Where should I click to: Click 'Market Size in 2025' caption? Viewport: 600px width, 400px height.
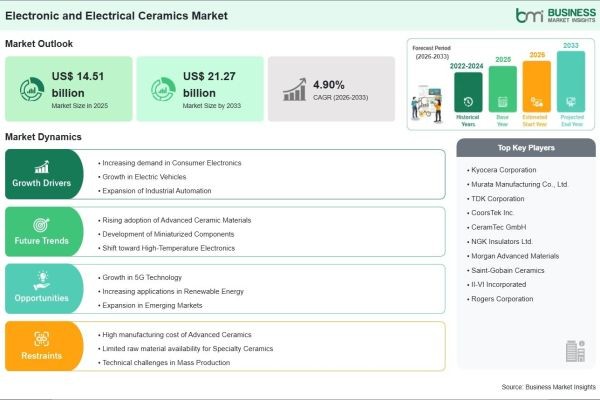[80, 106]
